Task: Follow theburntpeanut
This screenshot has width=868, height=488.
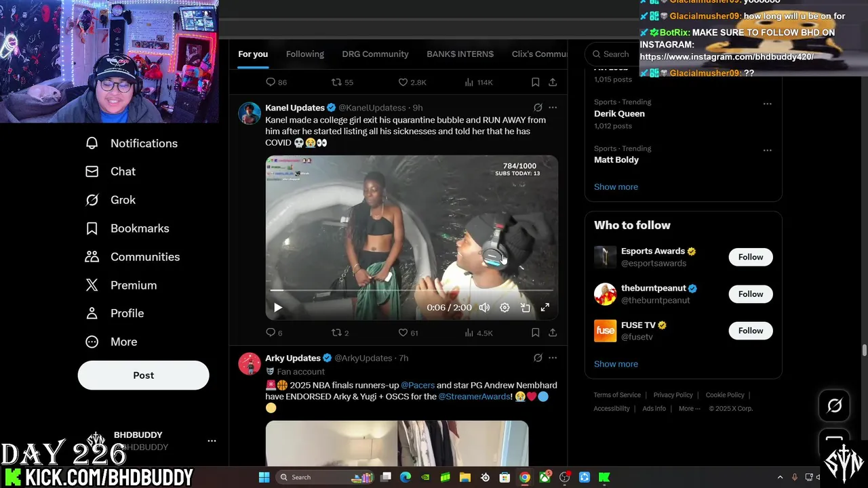Action: 751,294
